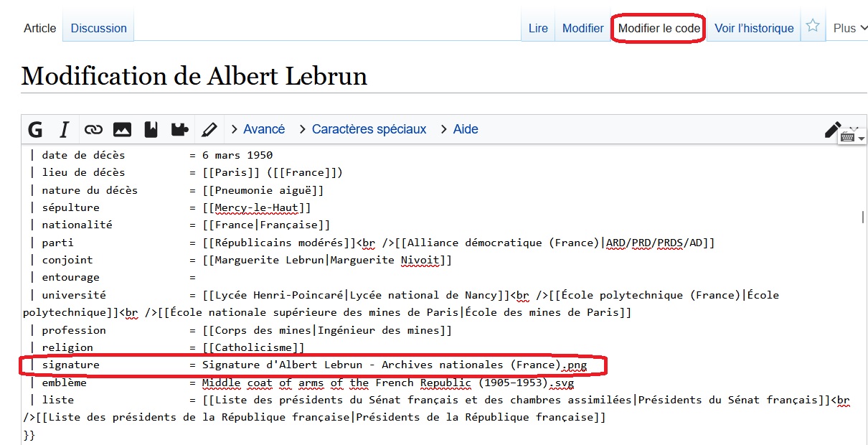Open the Plus dropdown menu
868x445 pixels.
click(x=850, y=28)
